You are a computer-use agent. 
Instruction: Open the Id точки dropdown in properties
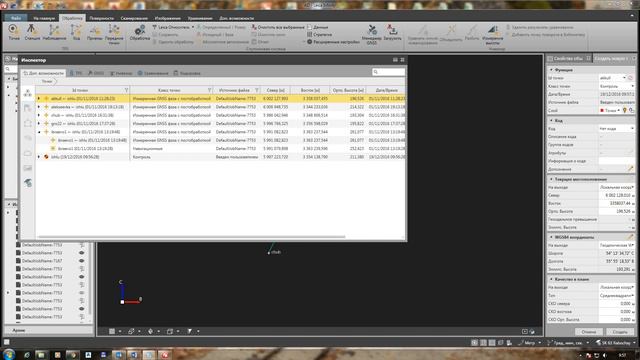[624, 78]
